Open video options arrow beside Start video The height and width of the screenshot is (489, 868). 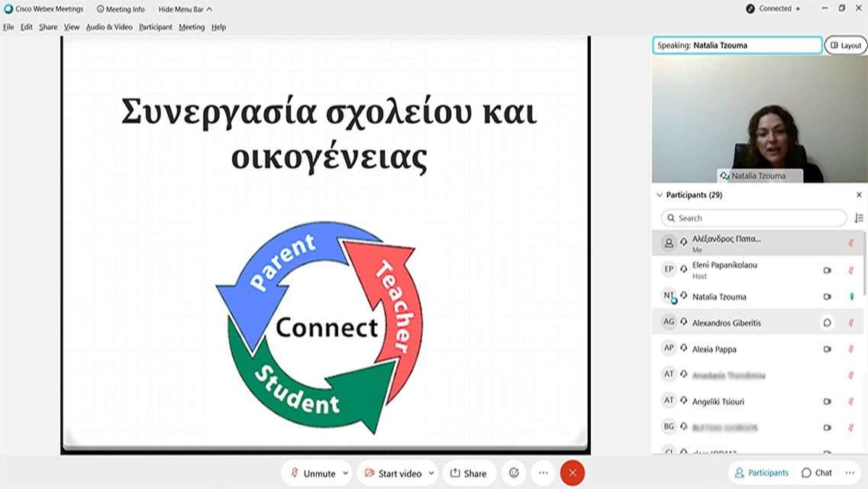431,473
